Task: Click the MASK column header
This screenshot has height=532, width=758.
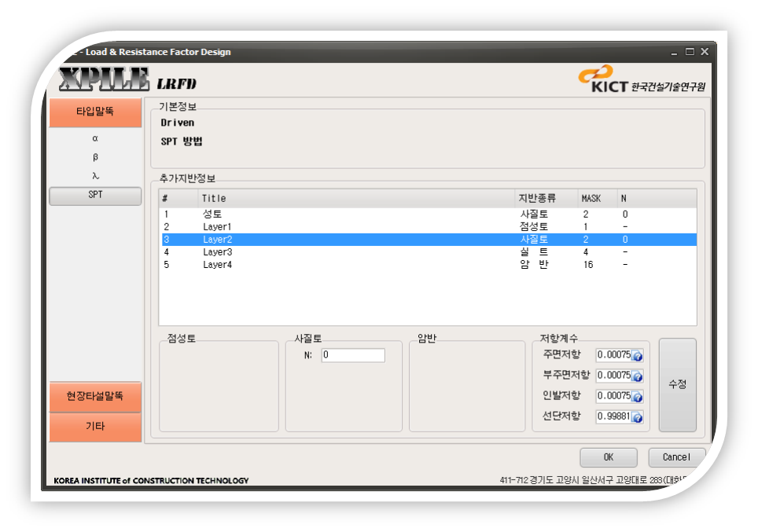Action: [x=598, y=199]
